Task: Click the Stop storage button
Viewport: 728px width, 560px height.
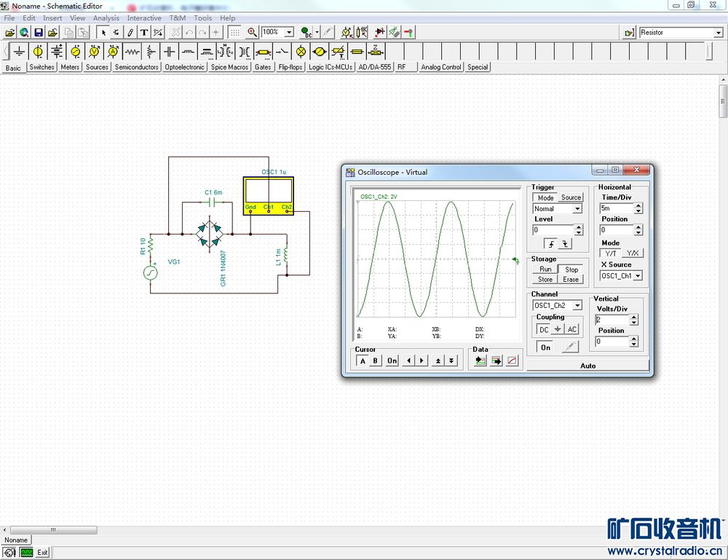Action: click(571, 269)
